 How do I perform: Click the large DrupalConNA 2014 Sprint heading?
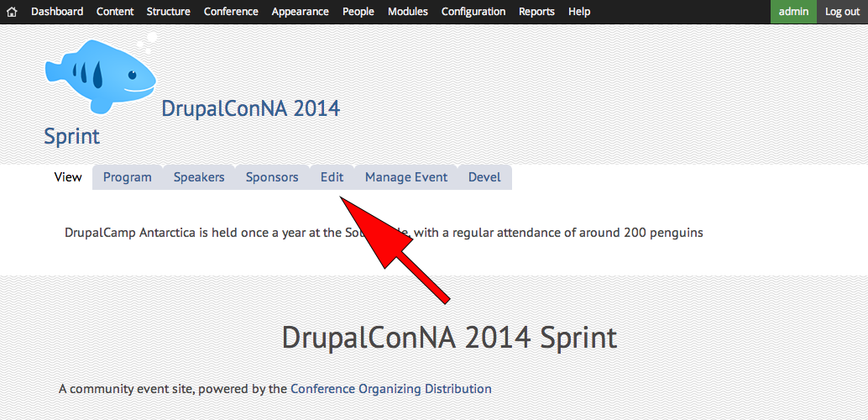click(449, 338)
